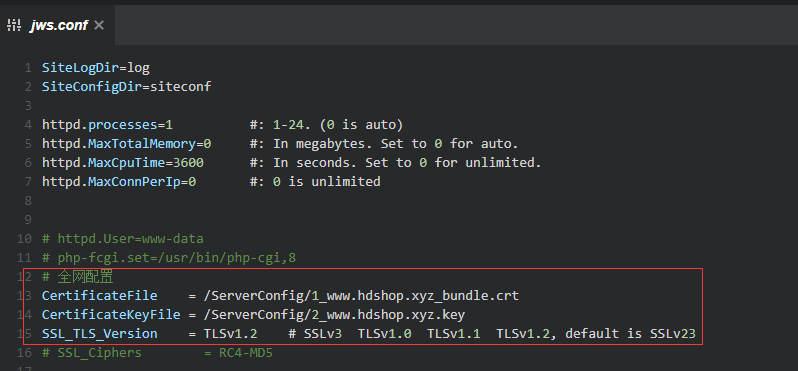
Task: Click the RC4-MD5 cipher value
Action: coord(246,353)
